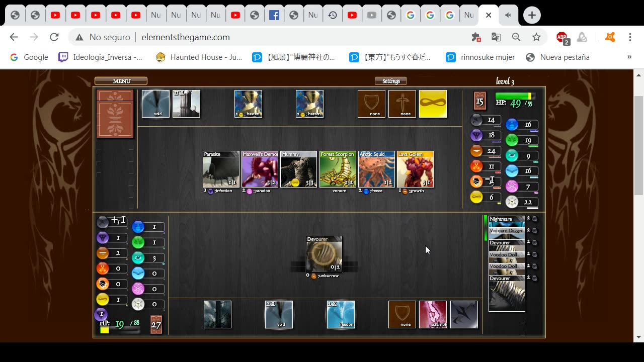Activate your 2x void permanent
The height and width of the screenshot is (362, 644).
(x=279, y=314)
